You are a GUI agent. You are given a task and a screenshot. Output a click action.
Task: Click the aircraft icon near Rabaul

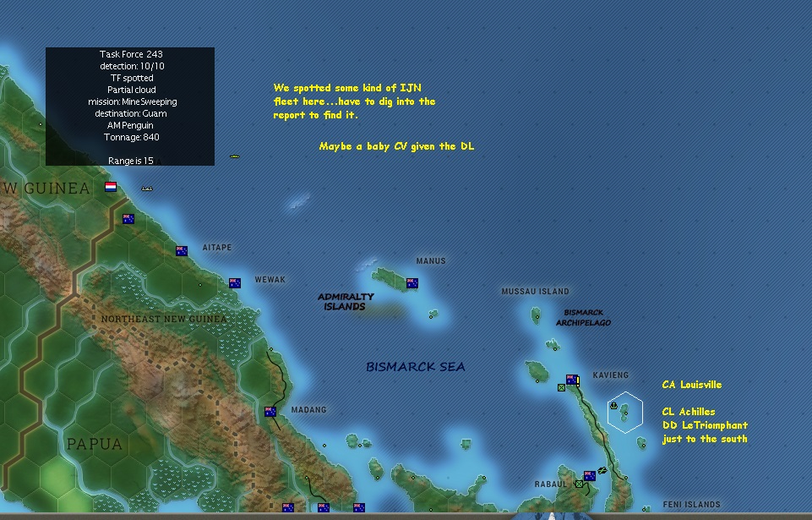click(x=602, y=470)
